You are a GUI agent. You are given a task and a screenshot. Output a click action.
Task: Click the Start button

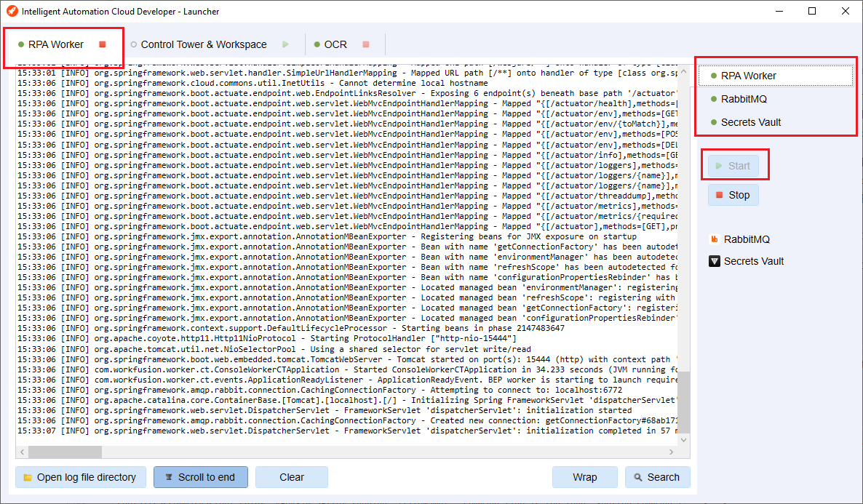pyautogui.click(x=733, y=166)
